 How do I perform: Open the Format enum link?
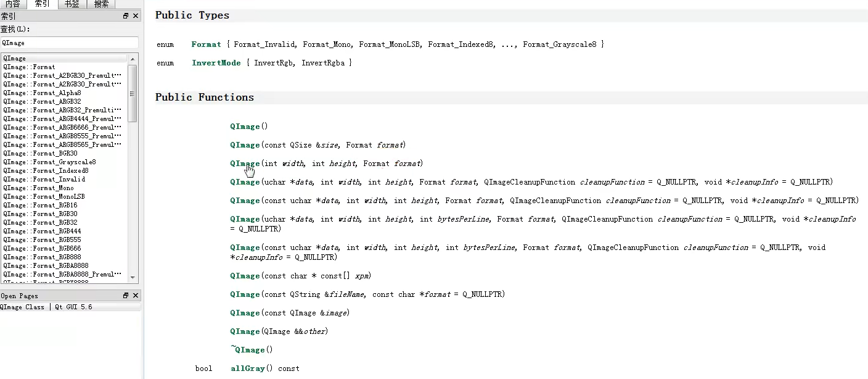pos(206,44)
